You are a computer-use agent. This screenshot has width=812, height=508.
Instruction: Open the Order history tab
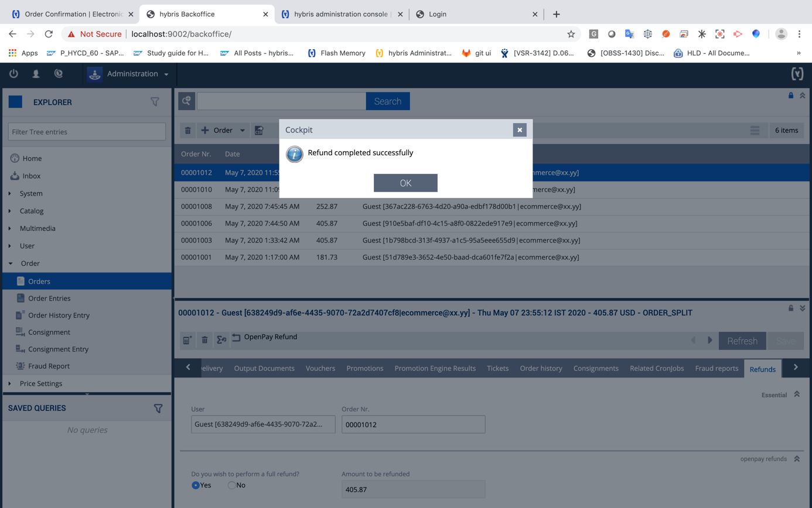point(541,369)
